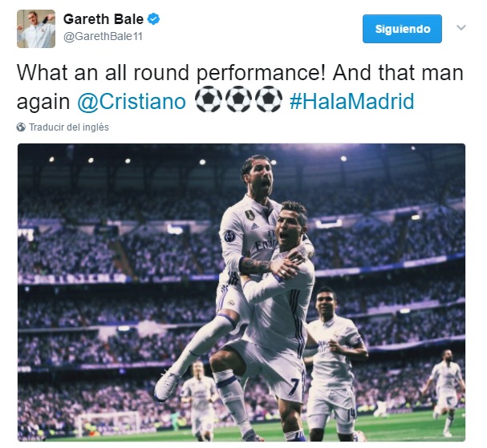
Task: Click the player running at far right
Action: click(x=444, y=393)
